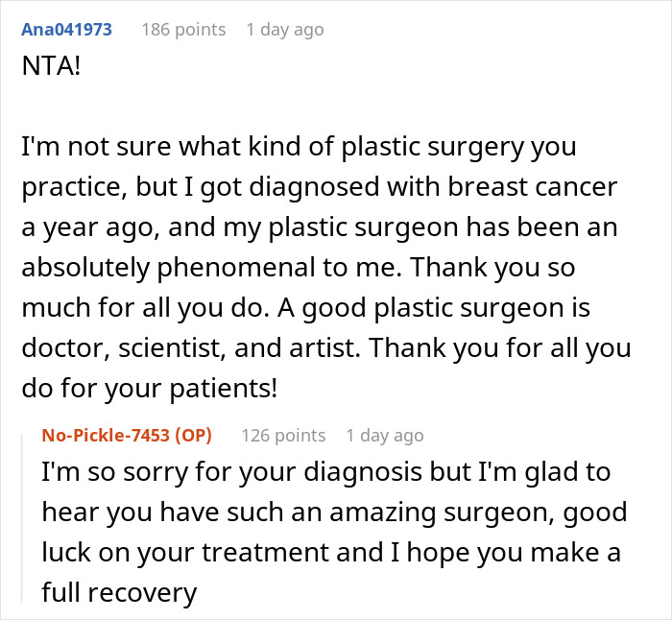Click 'Thank you so' in the comment

533,269
